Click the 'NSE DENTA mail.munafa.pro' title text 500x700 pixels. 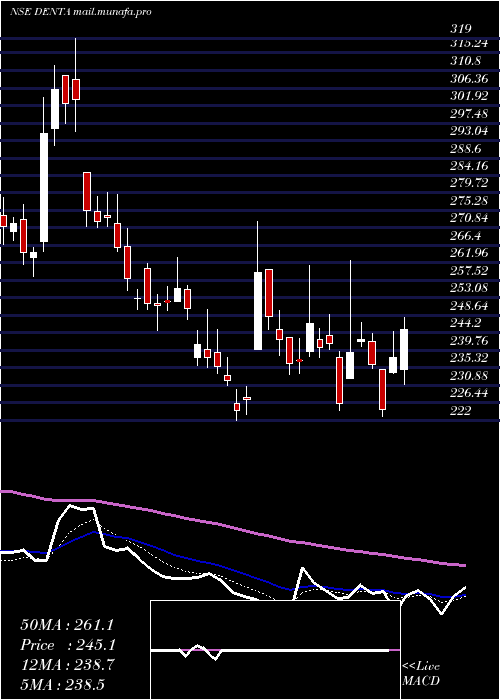(81, 12)
